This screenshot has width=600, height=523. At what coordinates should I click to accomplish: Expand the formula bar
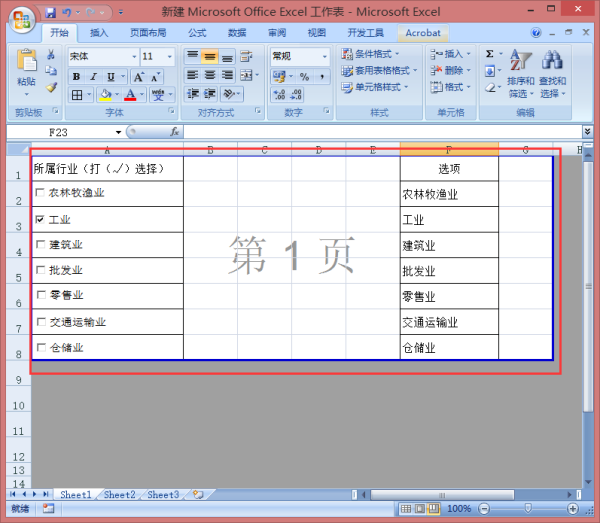click(x=587, y=132)
